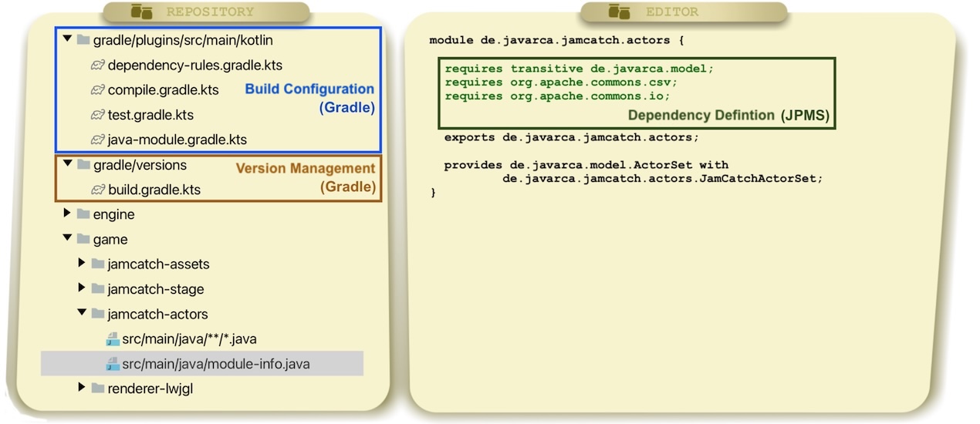
Task: Select the jamcatch-stage label
Action: 156,289
